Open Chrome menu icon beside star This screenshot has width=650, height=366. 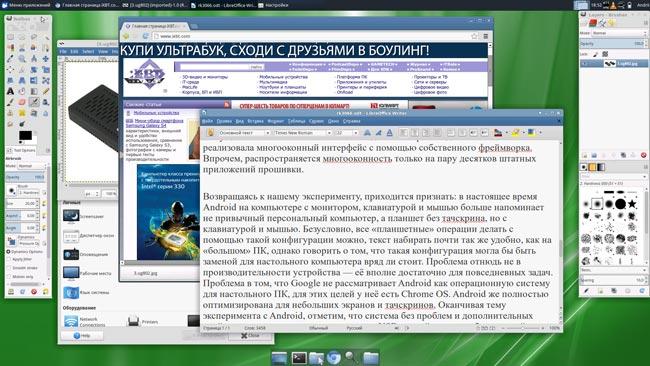[485, 36]
